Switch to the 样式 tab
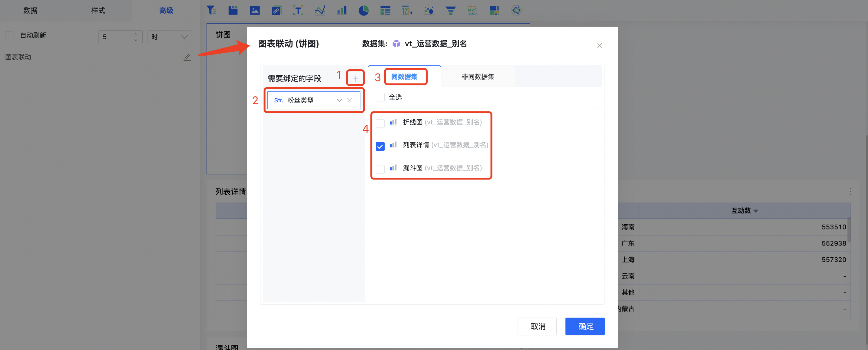The height and width of the screenshot is (350, 868). click(98, 10)
